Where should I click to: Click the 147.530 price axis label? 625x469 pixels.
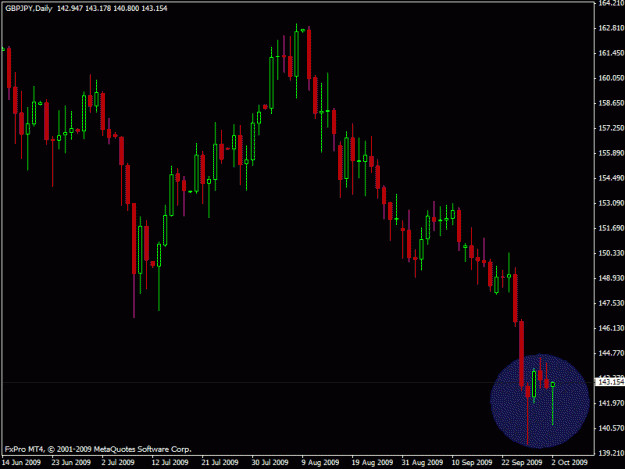point(611,303)
